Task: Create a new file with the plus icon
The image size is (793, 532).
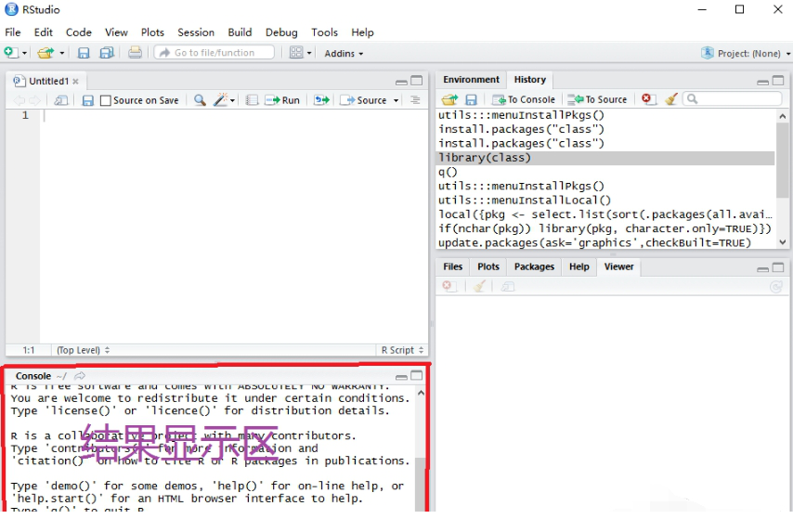Action: click(10, 53)
